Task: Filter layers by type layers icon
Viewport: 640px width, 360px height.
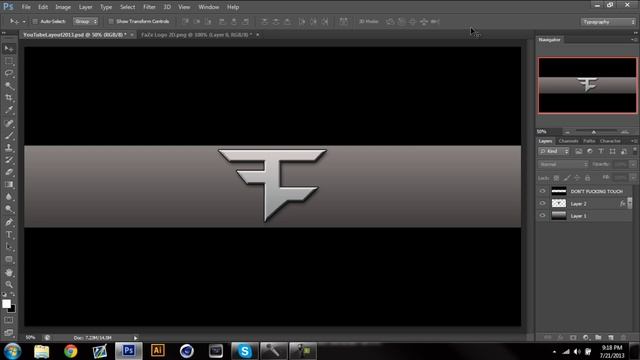Action: [601, 151]
